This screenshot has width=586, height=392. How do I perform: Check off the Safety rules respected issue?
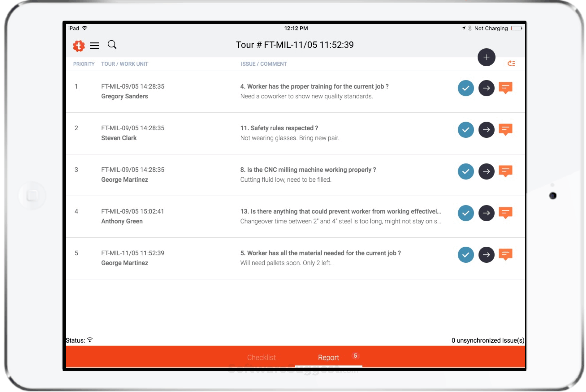pyautogui.click(x=465, y=130)
